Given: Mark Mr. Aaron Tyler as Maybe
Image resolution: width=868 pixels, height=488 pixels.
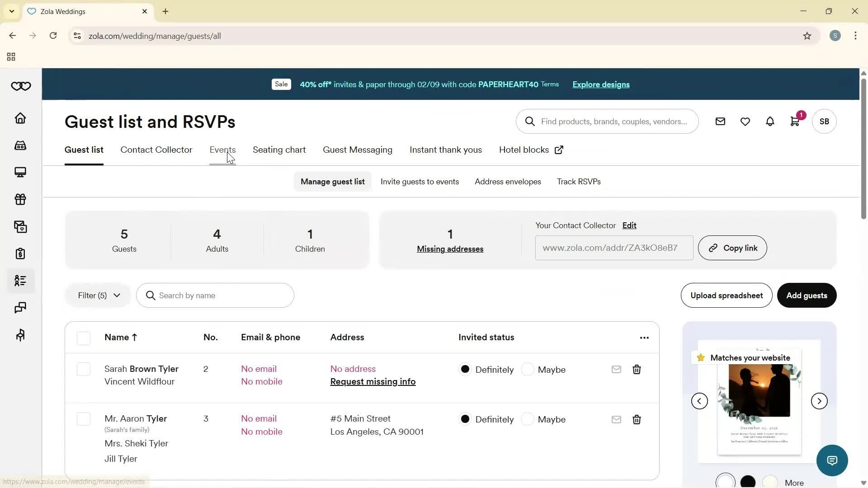Looking at the screenshot, I should (527, 419).
